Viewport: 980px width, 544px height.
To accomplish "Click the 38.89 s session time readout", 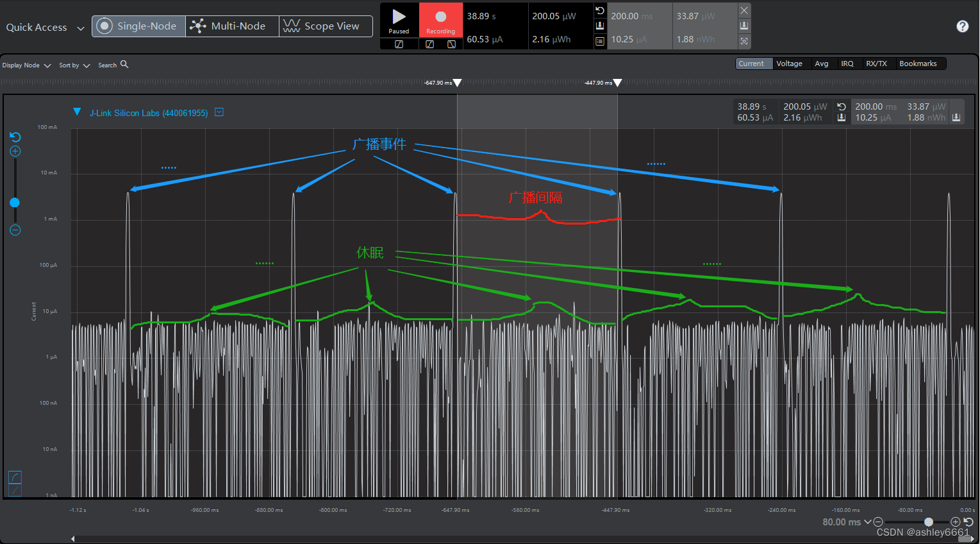I will [481, 16].
